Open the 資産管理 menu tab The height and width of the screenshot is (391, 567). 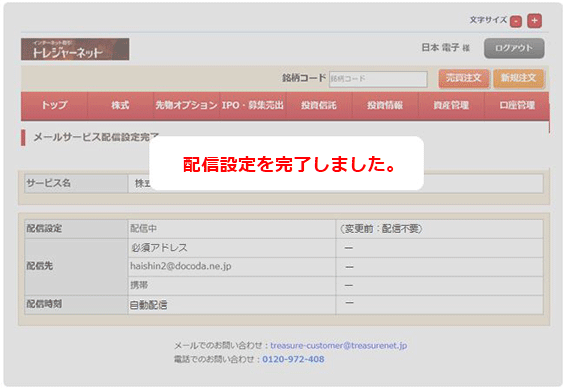[451, 105]
